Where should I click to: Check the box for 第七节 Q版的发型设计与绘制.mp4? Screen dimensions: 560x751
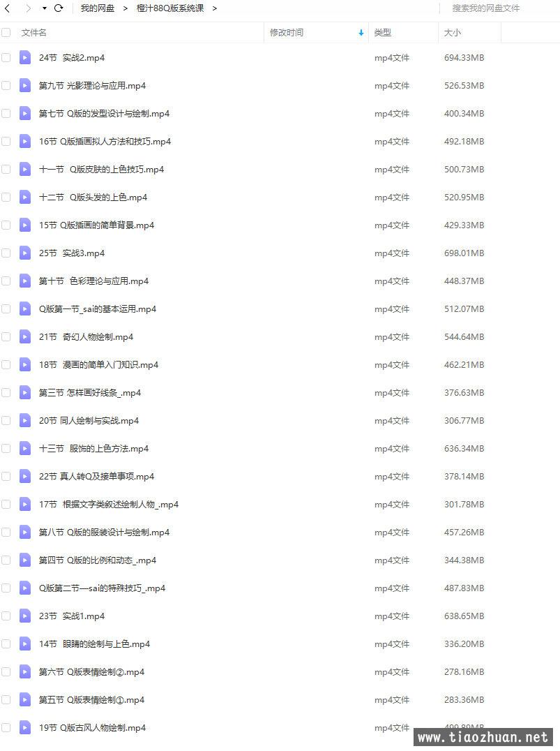pyautogui.click(x=6, y=114)
